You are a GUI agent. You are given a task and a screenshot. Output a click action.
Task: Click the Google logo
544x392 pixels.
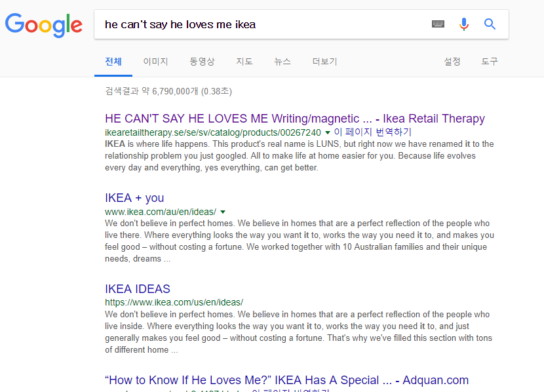[x=43, y=25]
